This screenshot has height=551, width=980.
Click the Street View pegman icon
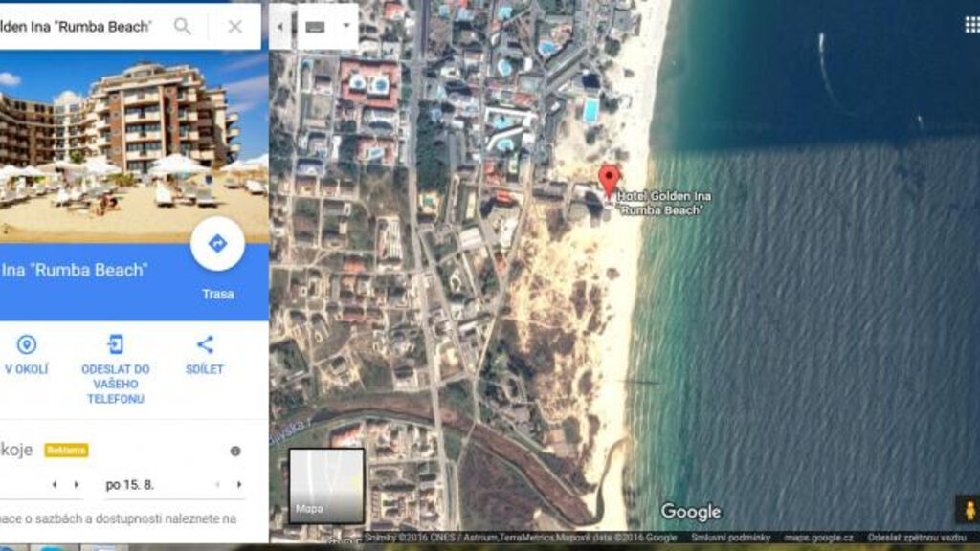coord(969,509)
